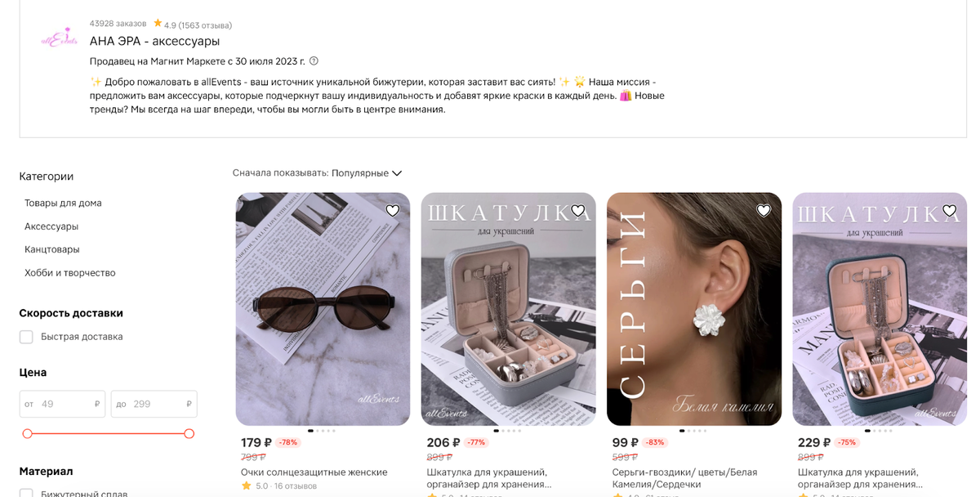Select the Аксессуары category
This screenshot has height=497, width=980.
pyautogui.click(x=51, y=226)
